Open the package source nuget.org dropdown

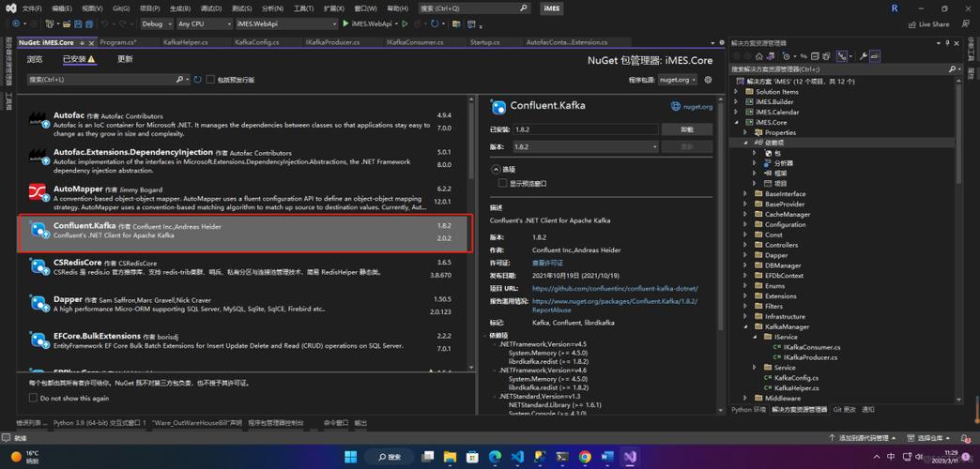tap(678, 80)
